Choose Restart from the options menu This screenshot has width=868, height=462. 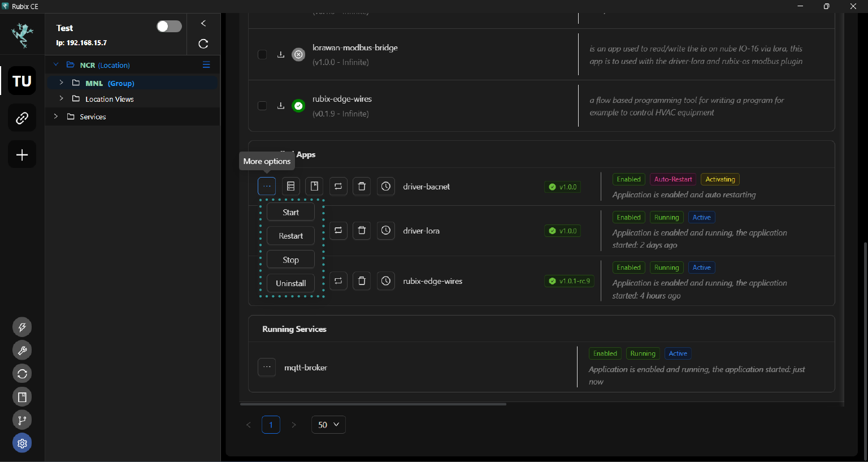(290, 236)
